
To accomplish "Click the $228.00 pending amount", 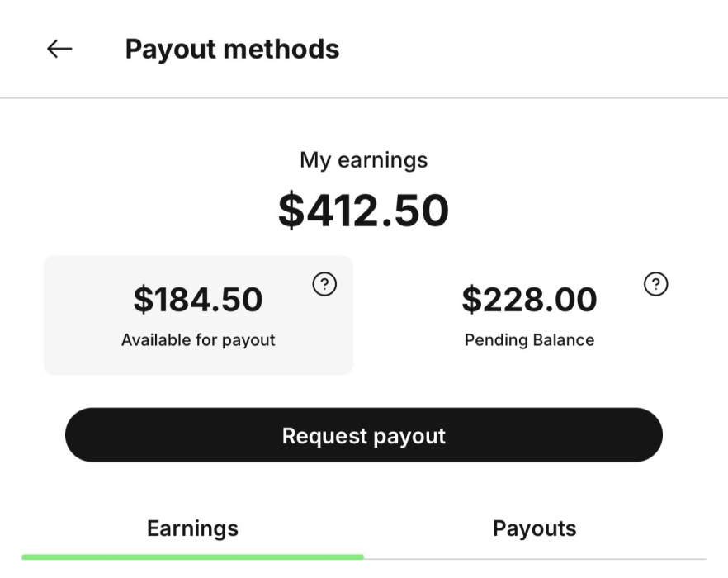I will [x=529, y=299].
